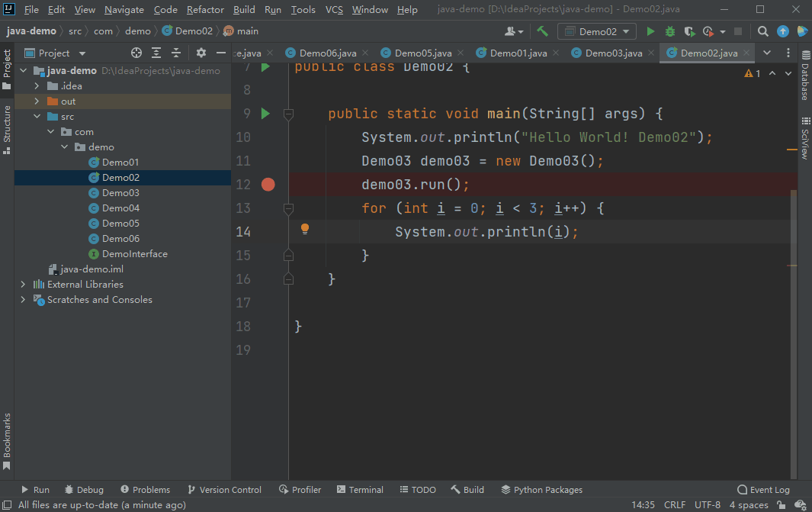Open the Demo02 run configuration dropdown
Viewport: 812px width, 512px height.
pyautogui.click(x=597, y=31)
